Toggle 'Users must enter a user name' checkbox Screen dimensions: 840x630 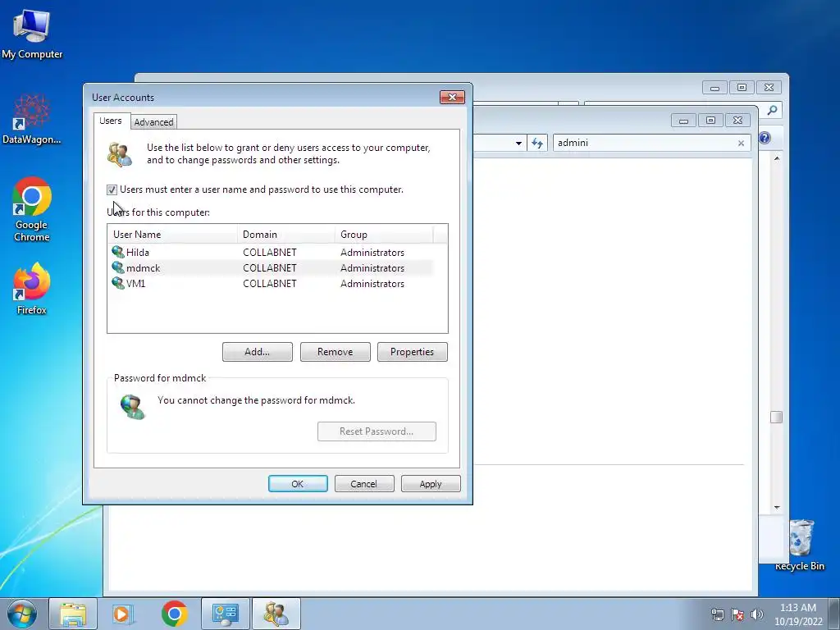tap(112, 189)
